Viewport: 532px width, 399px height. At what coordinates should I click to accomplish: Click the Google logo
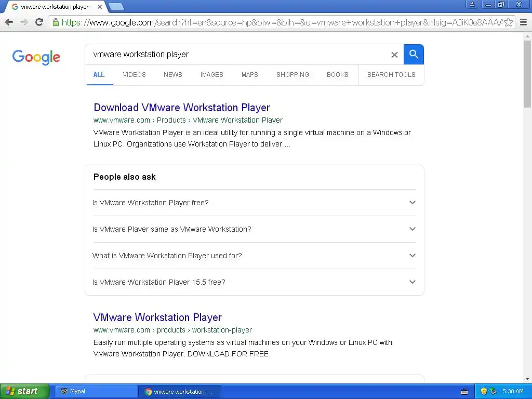[36, 57]
